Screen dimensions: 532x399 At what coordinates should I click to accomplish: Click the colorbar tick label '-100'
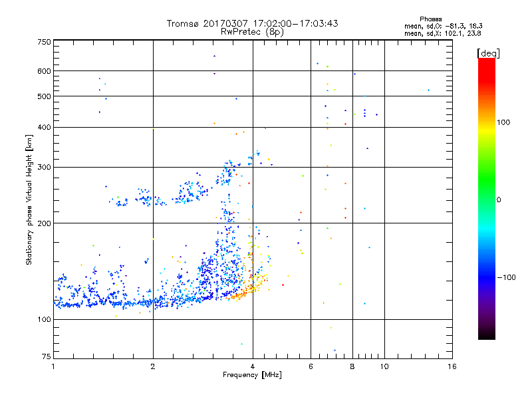click(x=506, y=277)
